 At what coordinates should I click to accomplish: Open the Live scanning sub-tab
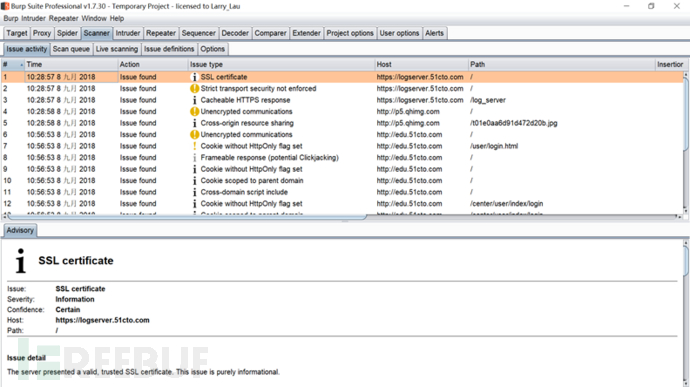pos(117,49)
